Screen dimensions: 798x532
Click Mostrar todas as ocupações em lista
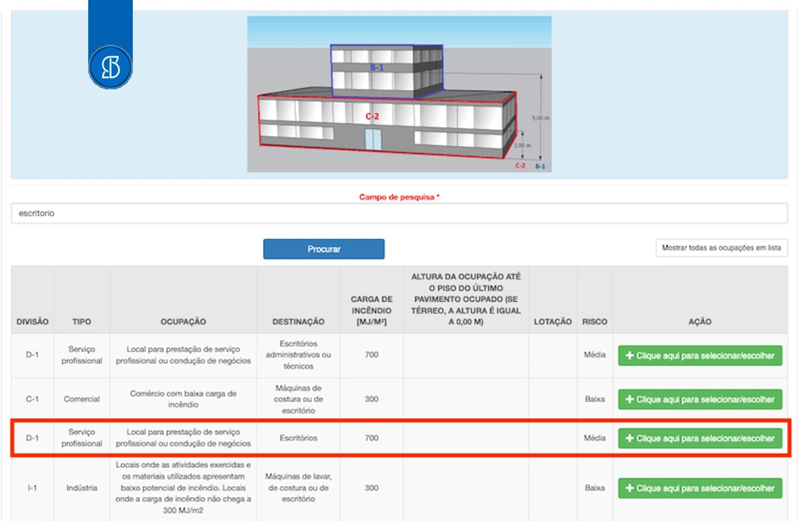point(722,248)
